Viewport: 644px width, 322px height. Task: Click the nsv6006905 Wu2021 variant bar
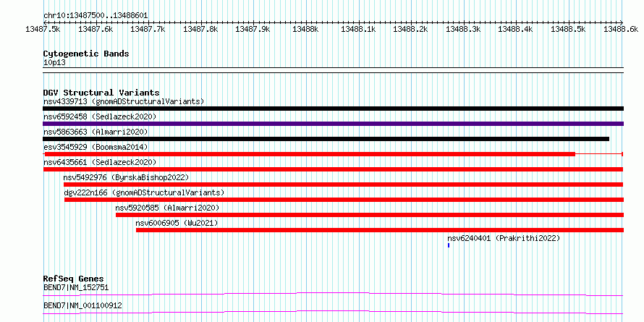(380, 230)
